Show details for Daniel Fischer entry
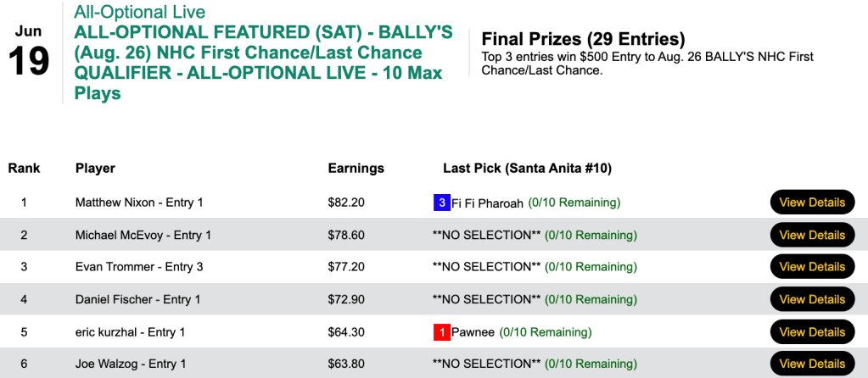Viewport: 868px width, 378px height. coord(812,299)
